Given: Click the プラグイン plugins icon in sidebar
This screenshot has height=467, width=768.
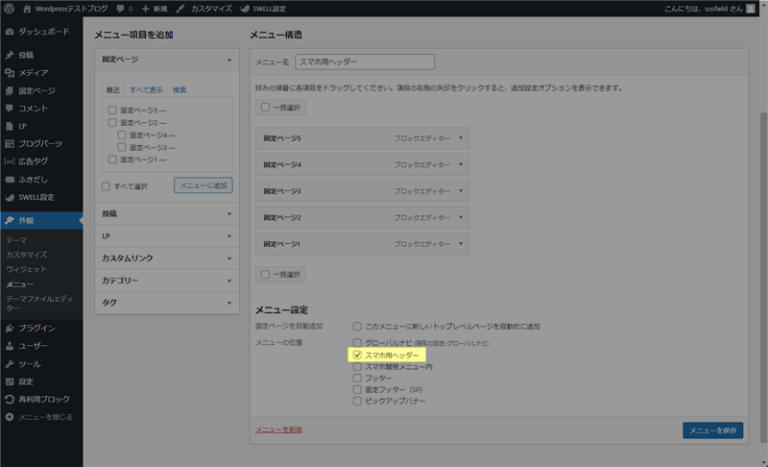Looking at the screenshot, I should point(9,328).
